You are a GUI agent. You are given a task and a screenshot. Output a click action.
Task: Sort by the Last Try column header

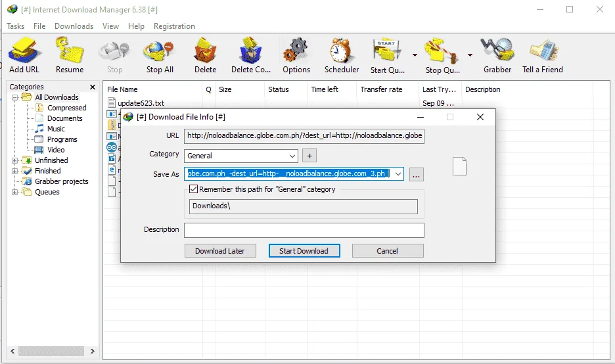440,89
